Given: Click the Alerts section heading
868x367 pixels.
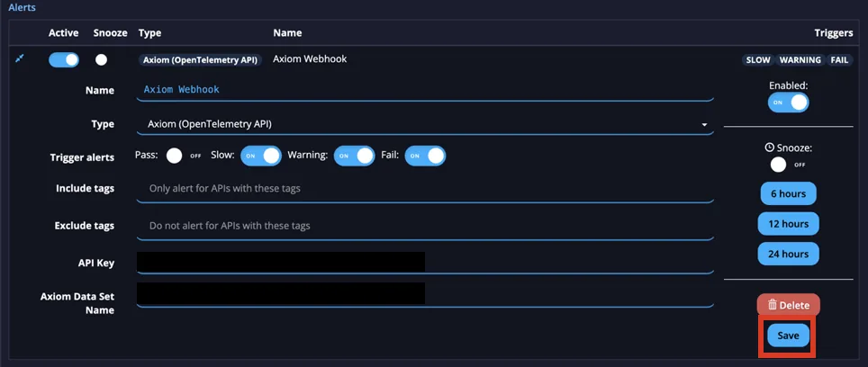Looking at the screenshot, I should pyautogui.click(x=23, y=8).
